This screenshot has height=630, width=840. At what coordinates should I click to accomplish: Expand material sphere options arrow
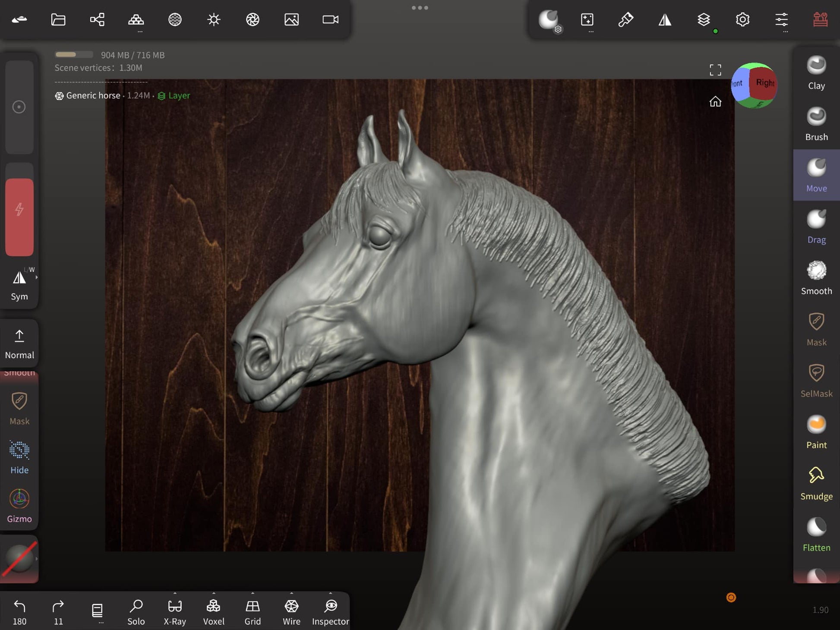coord(37,558)
